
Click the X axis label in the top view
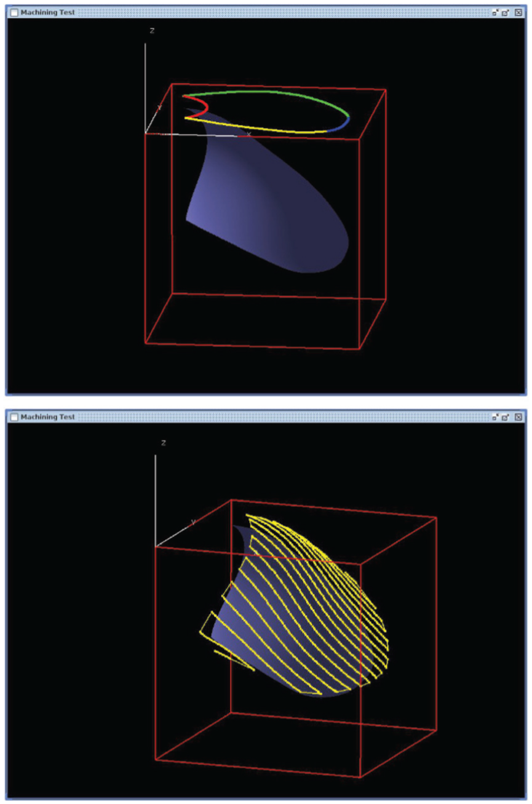[248, 133]
